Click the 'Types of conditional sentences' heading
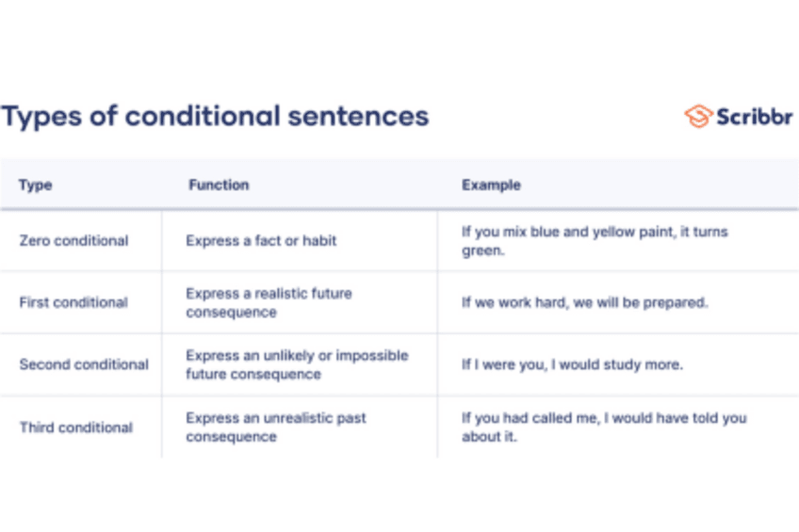The height and width of the screenshot is (532, 799). [215, 117]
